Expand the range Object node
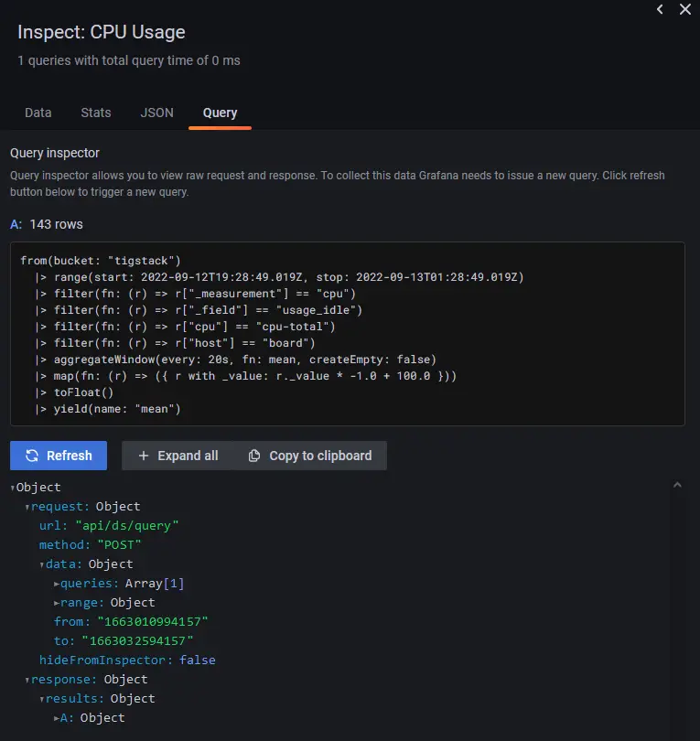The width and height of the screenshot is (700, 741). tap(57, 602)
